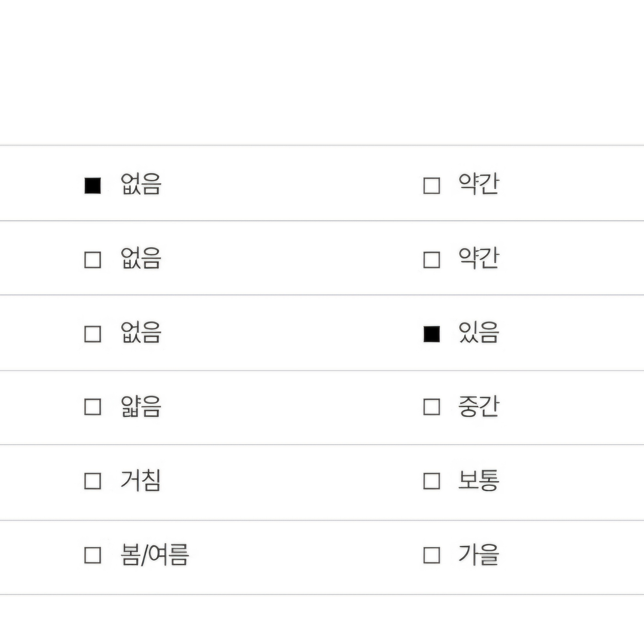644x644 pixels.
Task: Click the 보통 text label
Action: pos(479,480)
